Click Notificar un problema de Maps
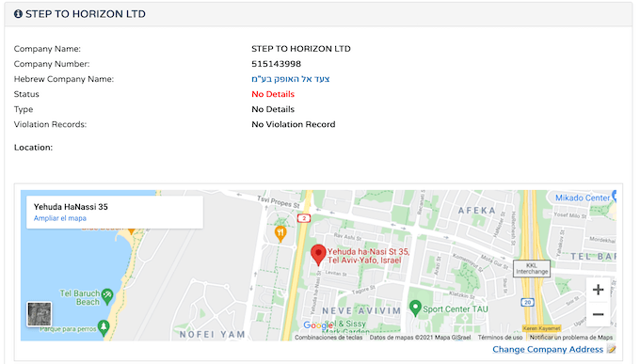The width and height of the screenshot is (640, 364). coord(571,338)
